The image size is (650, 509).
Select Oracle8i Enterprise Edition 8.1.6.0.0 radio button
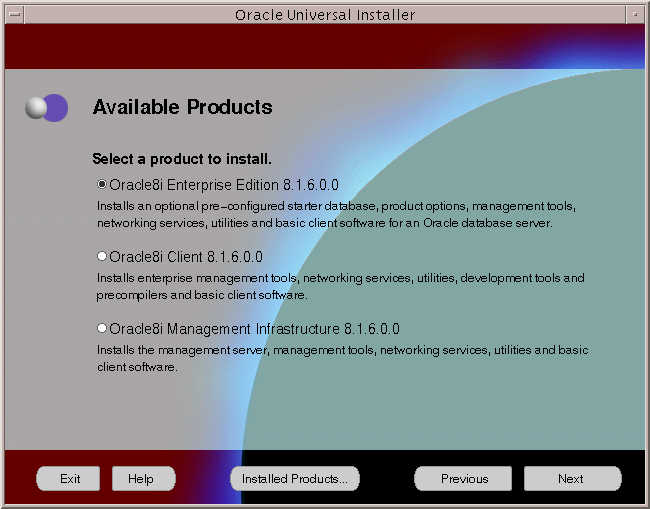pyautogui.click(x=102, y=184)
